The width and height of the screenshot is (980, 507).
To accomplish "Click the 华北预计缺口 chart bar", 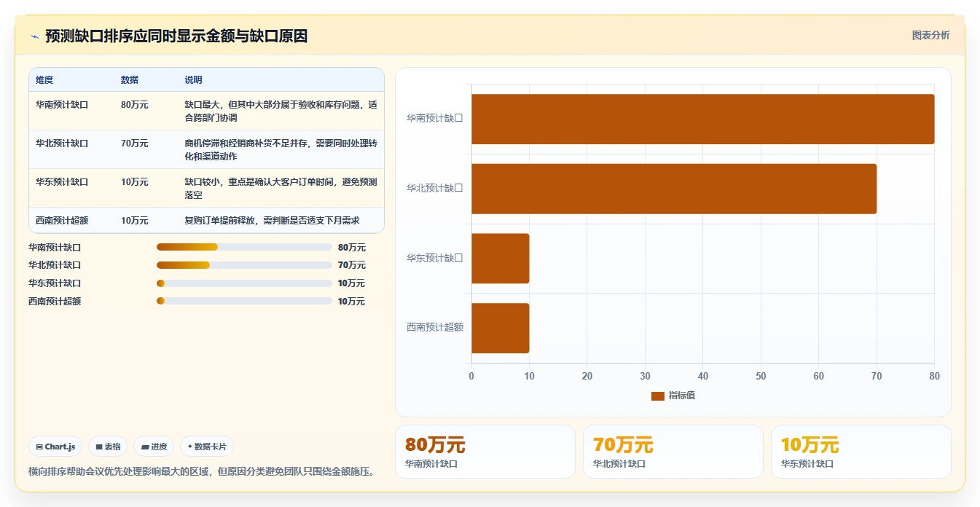I will tap(674, 189).
